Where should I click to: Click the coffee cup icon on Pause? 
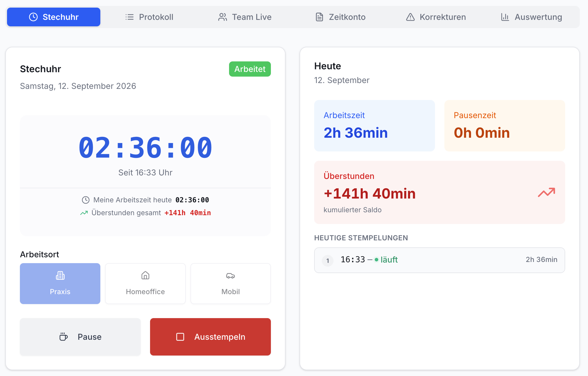click(63, 337)
